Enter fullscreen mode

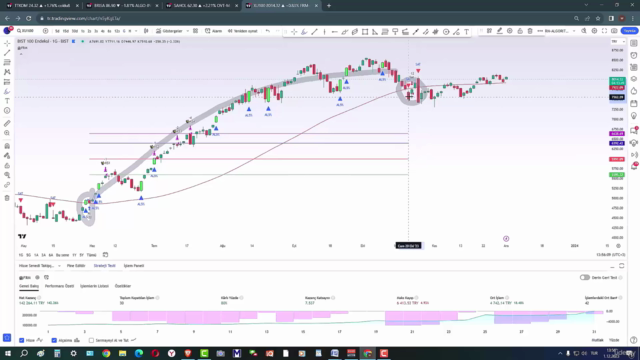[604, 31]
